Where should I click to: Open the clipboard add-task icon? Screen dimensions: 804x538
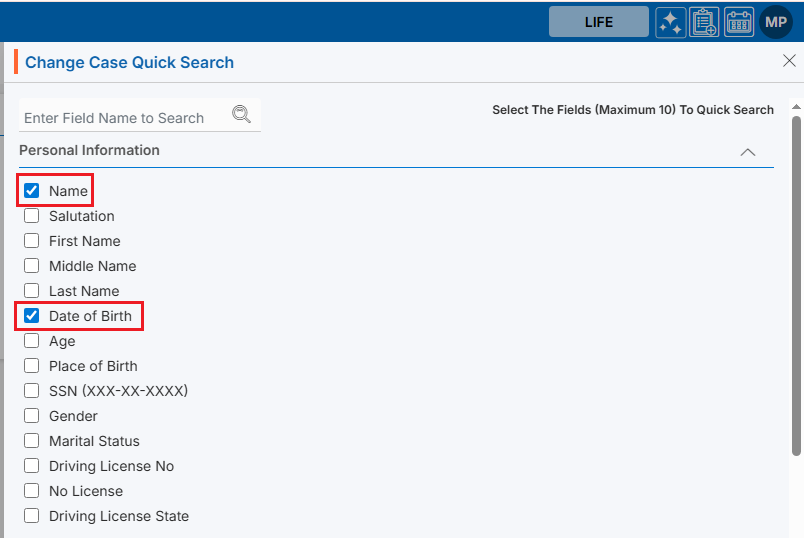tap(705, 22)
